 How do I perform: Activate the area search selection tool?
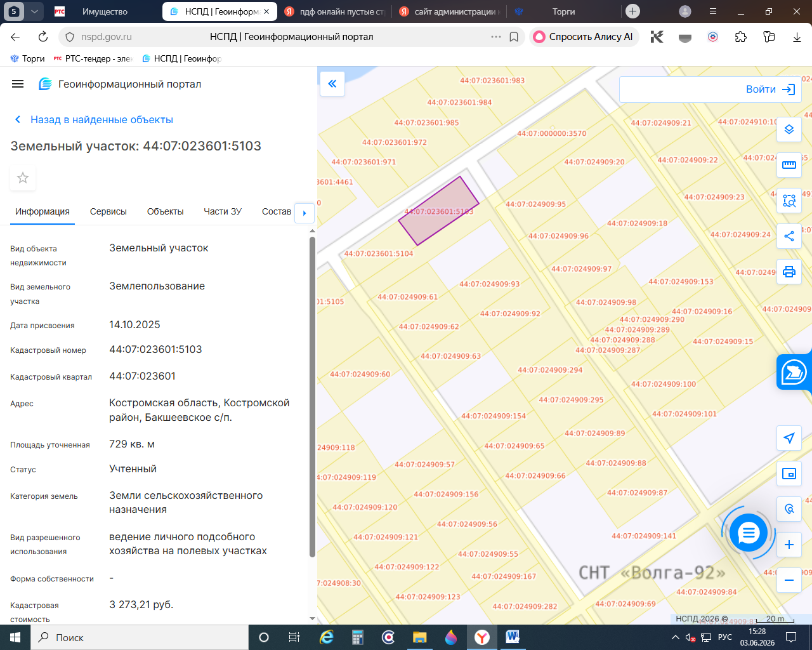[789, 201]
